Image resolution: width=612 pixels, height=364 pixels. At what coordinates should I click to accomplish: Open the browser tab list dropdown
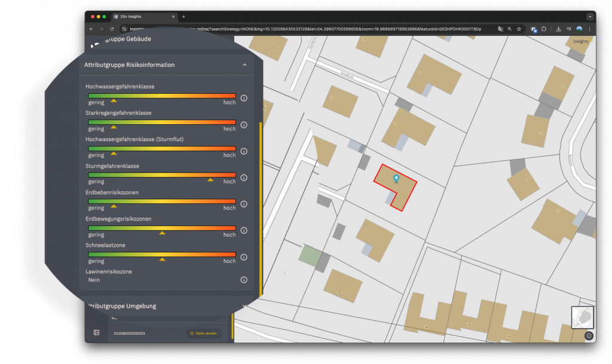(590, 16)
